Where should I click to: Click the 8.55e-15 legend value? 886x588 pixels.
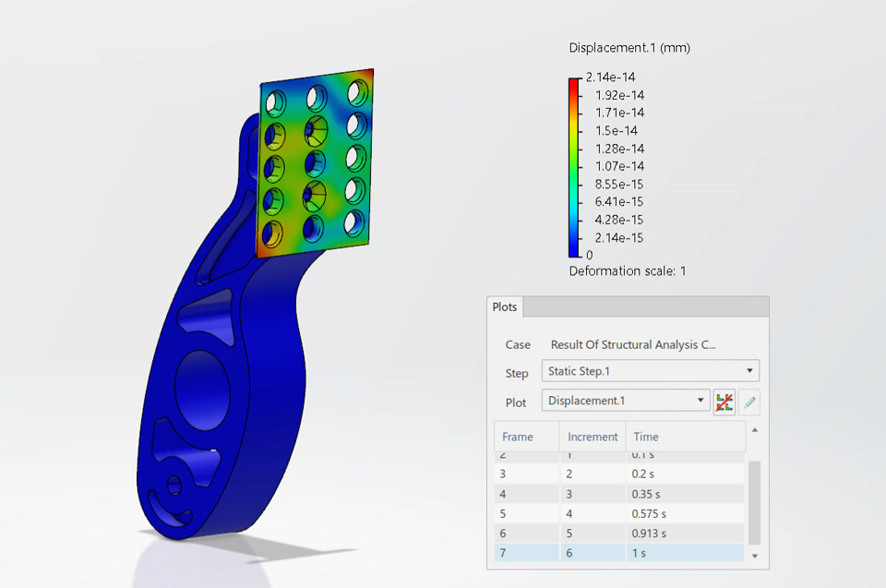[x=618, y=184]
